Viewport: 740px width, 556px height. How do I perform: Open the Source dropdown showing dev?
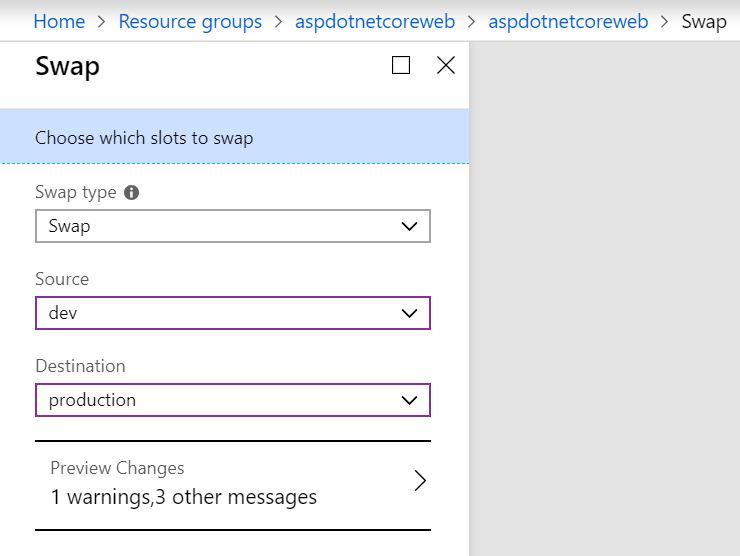(233, 313)
